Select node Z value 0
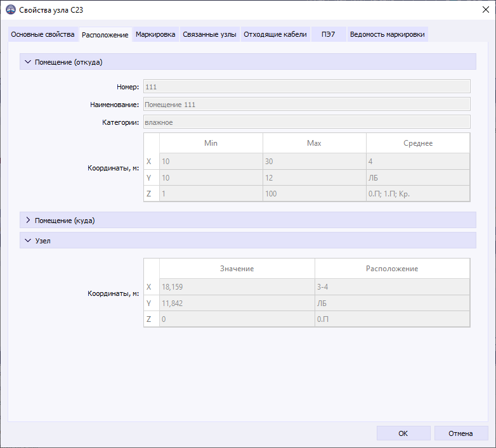The width and height of the screenshot is (496, 448). pyautogui.click(x=237, y=319)
